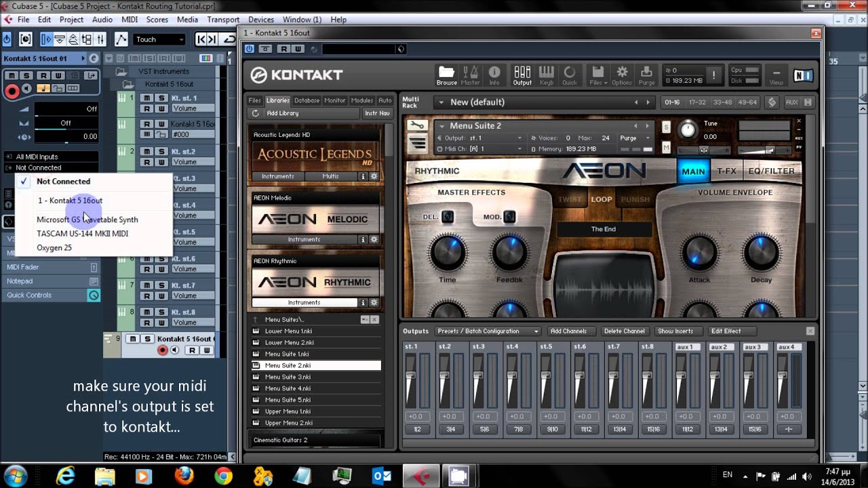Toggle Write automation in the track inspector
Viewport: 868px width, 488px height.
(58, 76)
